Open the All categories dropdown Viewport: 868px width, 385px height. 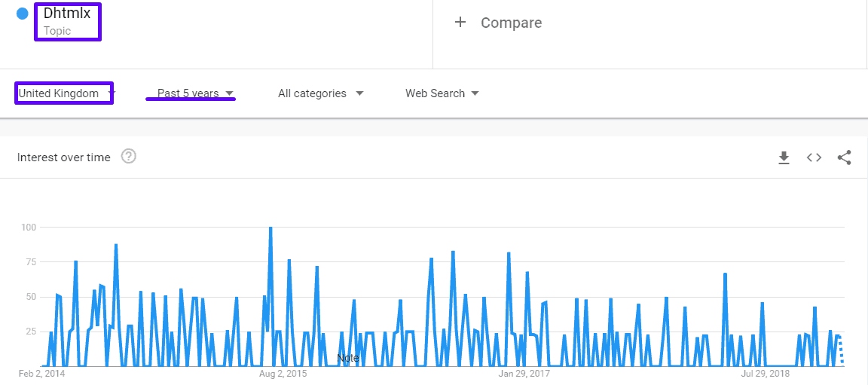320,93
